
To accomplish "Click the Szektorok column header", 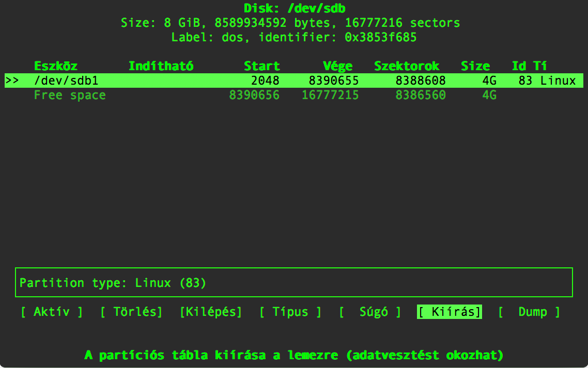I will [407, 66].
